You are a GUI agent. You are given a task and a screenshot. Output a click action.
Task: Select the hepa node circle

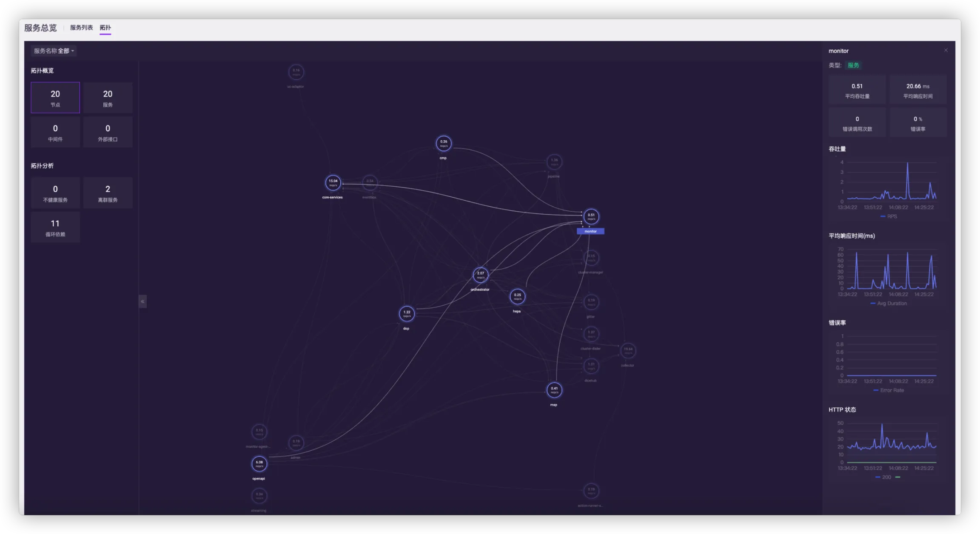517,296
